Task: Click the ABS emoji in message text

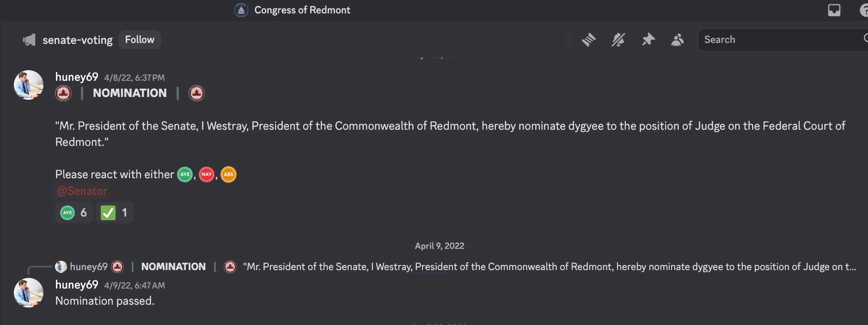Action: click(228, 175)
